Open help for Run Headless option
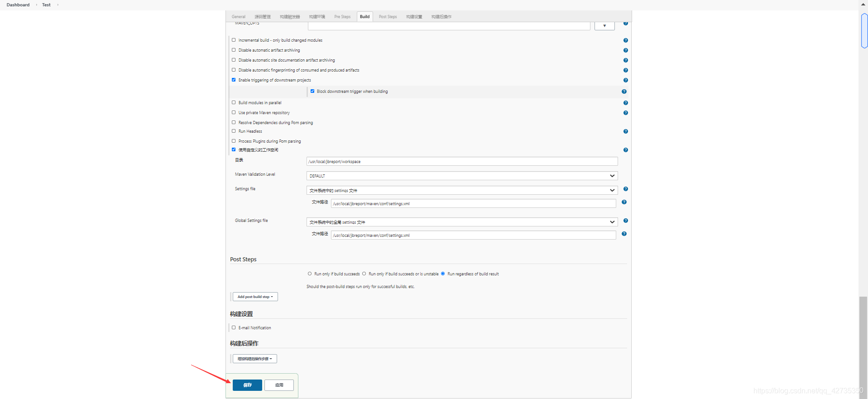The width and height of the screenshot is (868, 399). point(625,131)
